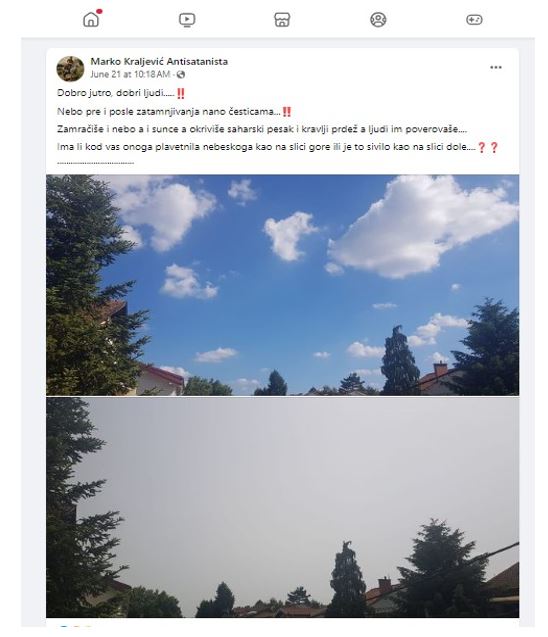Open the gray overcast sky photo
Viewport: 548px width, 637px height.
tap(282, 507)
